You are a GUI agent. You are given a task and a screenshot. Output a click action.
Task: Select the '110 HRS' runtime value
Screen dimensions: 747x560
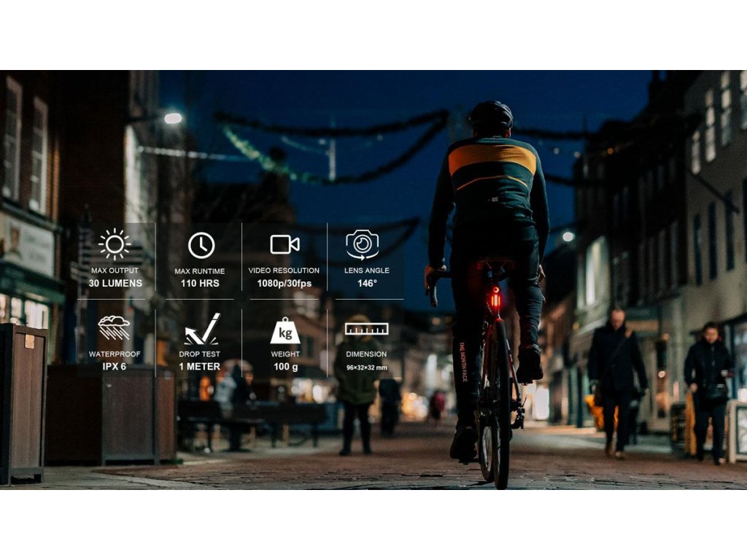point(200,284)
